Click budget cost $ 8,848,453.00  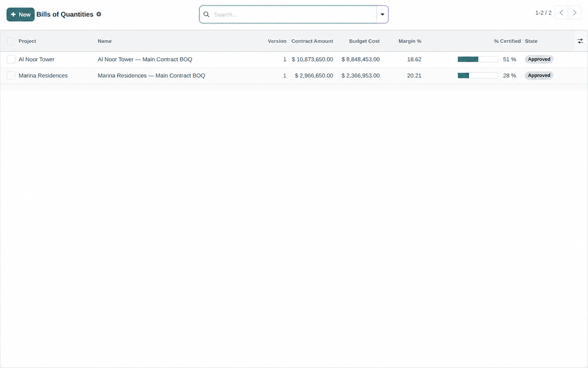pyautogui.click(x=360, y=59)
